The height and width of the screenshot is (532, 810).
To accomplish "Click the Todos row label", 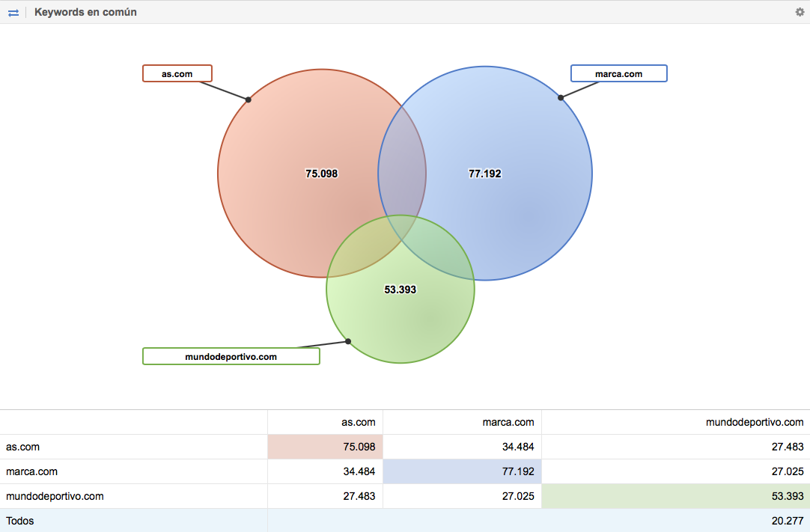I will pyautogui.click(x=20, y=521).
